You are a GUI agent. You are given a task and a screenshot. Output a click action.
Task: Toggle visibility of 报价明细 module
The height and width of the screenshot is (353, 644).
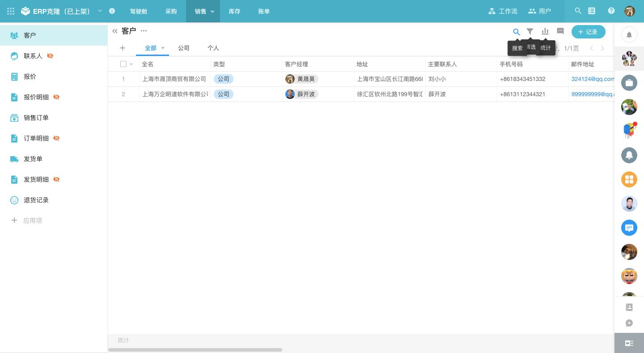click(56, 97)
